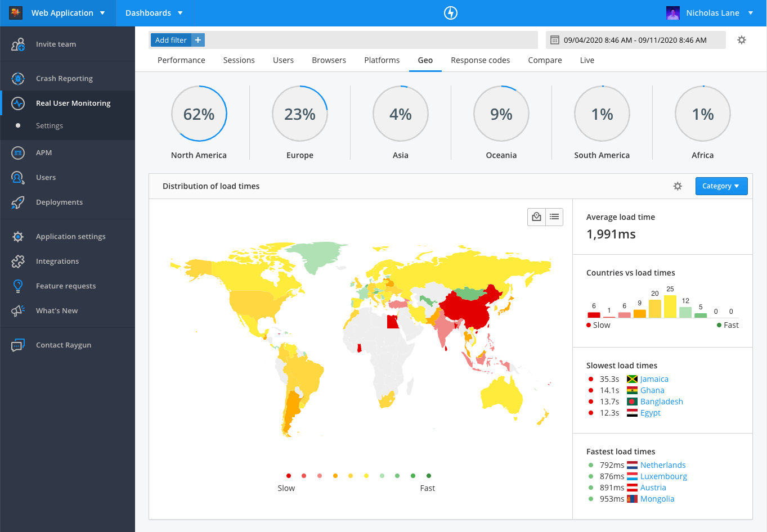
Task: Click the Add filter button
Action: click(171, 40)
